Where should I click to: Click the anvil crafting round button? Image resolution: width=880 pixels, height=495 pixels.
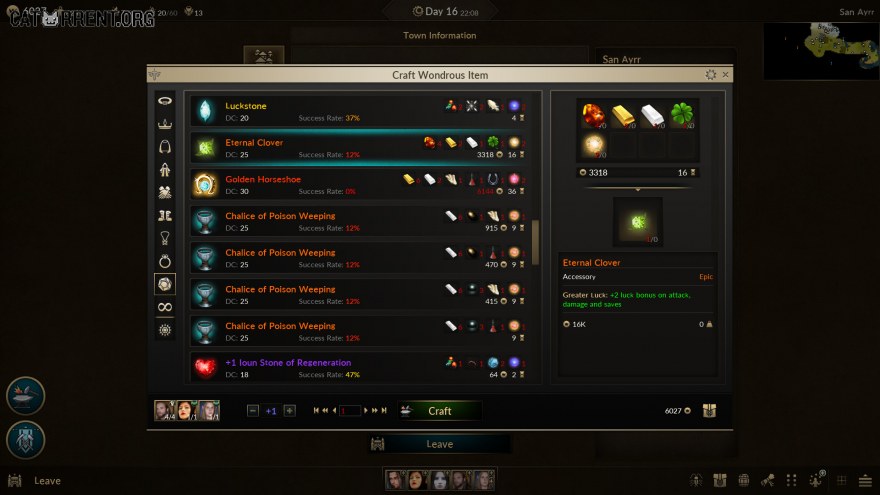click(25, 395)
